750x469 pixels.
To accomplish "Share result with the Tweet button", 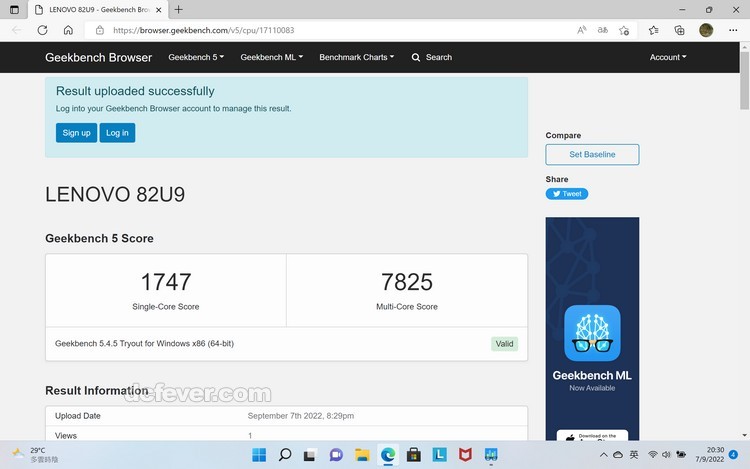I will (x=567, y=194).
